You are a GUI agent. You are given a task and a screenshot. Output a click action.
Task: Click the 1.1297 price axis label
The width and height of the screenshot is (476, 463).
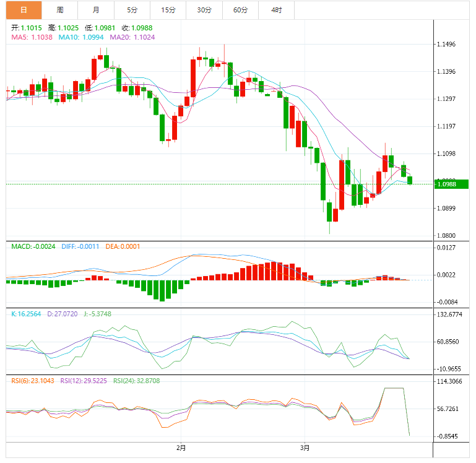click(446, 99)
